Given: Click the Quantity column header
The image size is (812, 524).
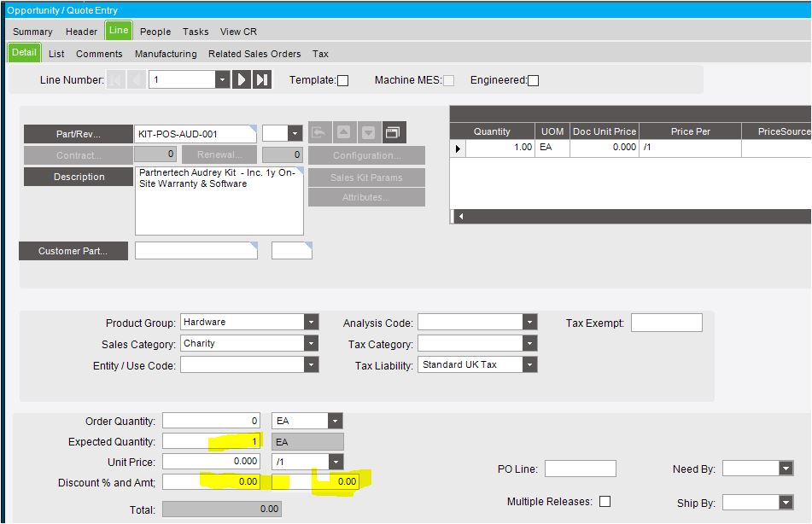Looking at the screenshot, I should 492,131.
